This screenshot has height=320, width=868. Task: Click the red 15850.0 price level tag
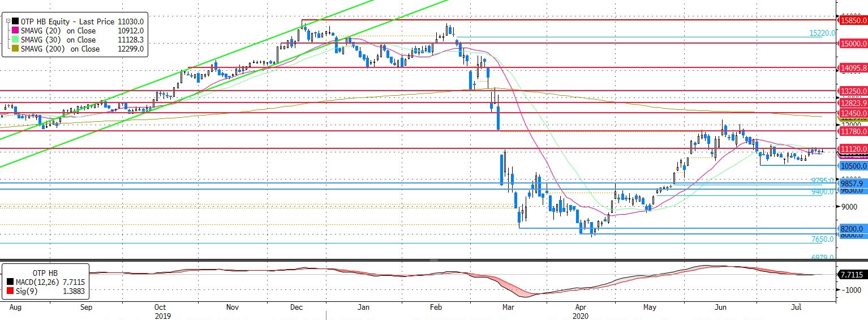pos(853,20)
